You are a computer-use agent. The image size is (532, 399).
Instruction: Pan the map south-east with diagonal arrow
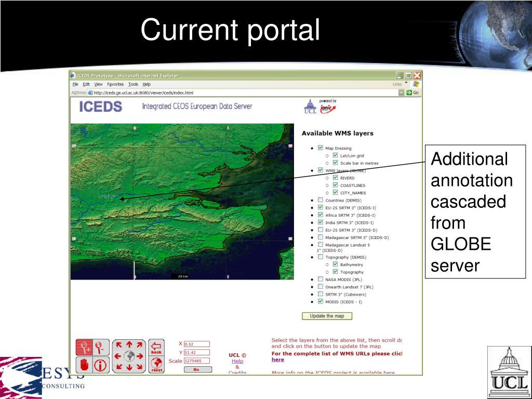click(x=139, y=367)
